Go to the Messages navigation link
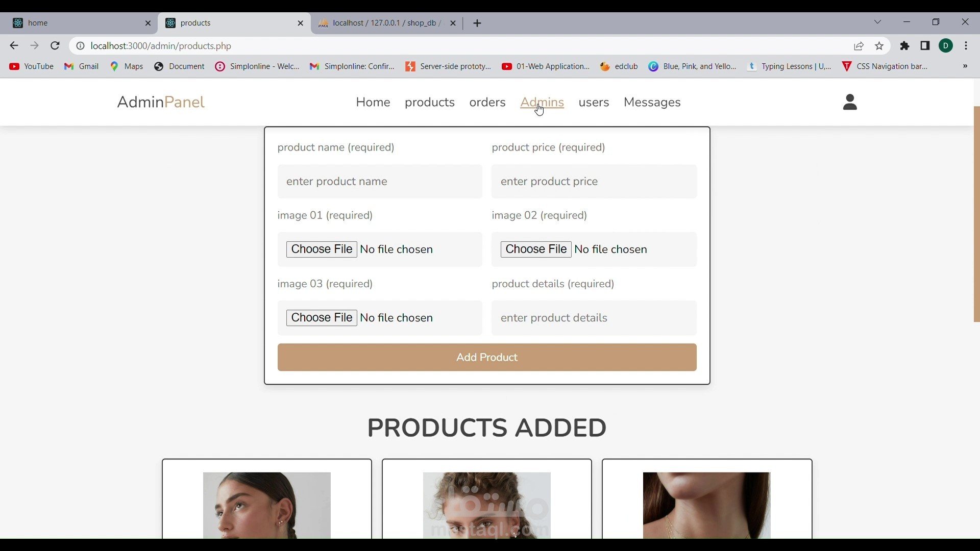This screenshot has height=551, width=980. point(652,103)
